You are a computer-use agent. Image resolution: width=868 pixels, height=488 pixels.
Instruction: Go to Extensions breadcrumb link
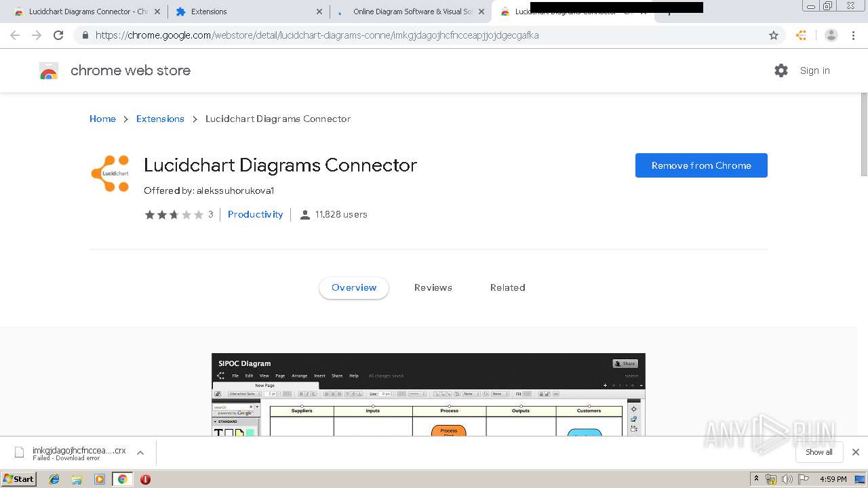click(160, 119)
